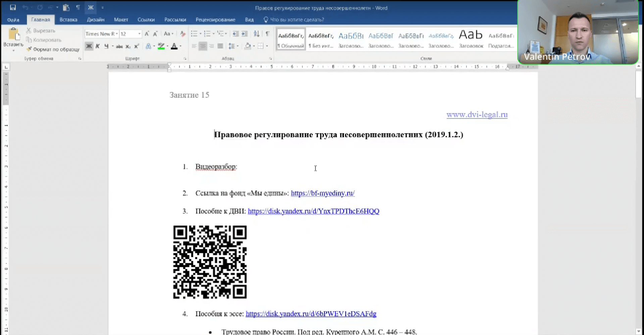This screenshot has width=644, height=335.
Task: Toggle paragraph marks display
Action: pos(267,34)
